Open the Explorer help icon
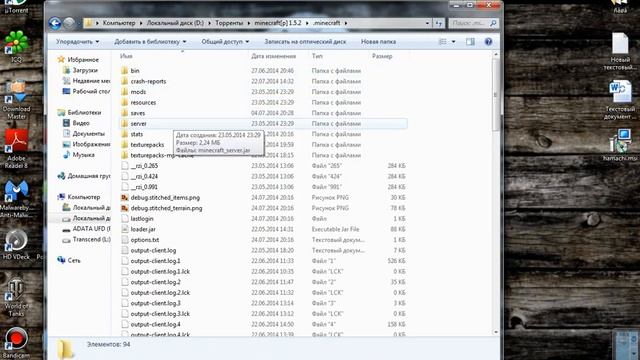Image resolution: width=640 pixels, height=360 pixels. 488,42
